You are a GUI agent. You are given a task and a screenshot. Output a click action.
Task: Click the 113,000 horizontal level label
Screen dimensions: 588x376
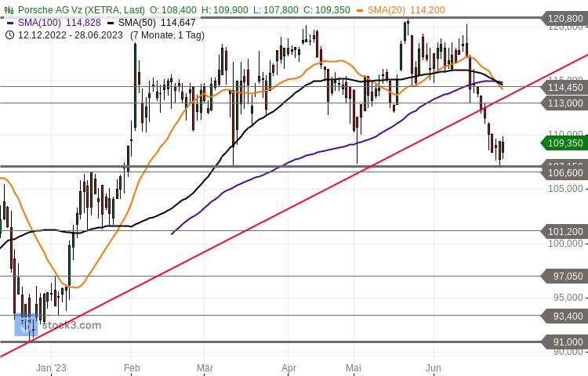click(x=564, y=103)
